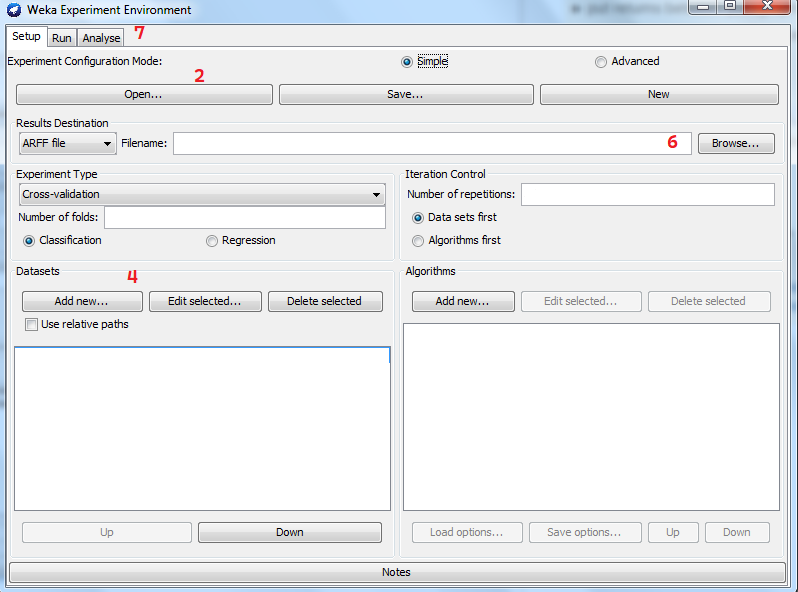This screenshot has height=592, width=798.
Task: Click the Filename input field
Action: [432, 144]
